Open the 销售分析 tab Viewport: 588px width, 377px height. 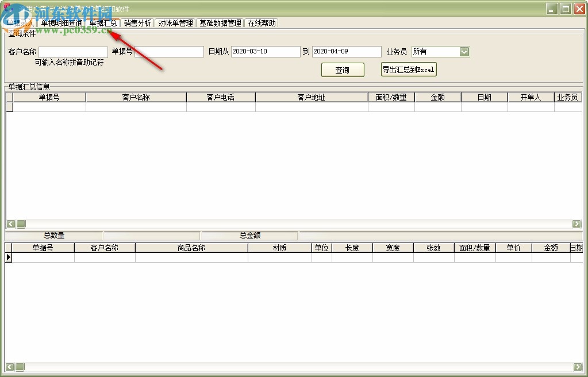(x=137, y=23)
